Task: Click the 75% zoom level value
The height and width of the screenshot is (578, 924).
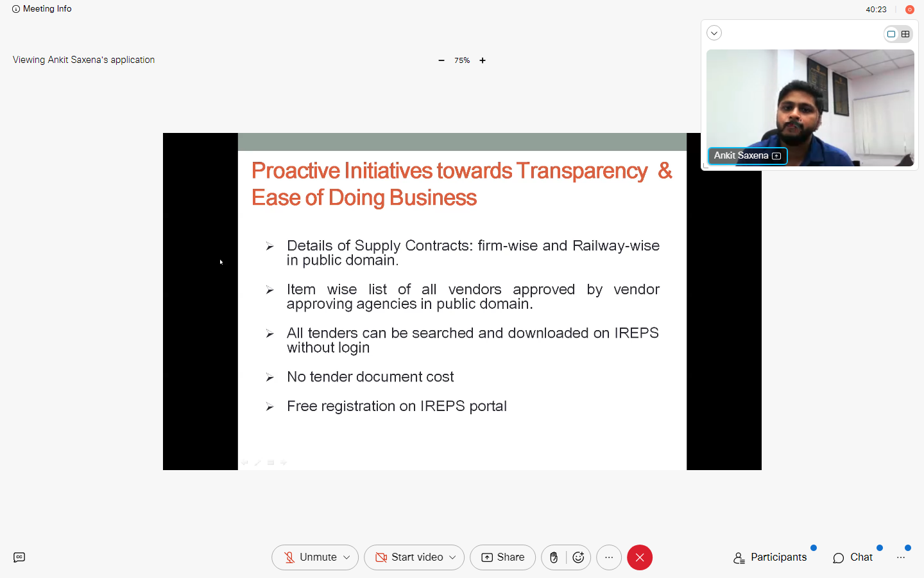Action: point(462,60)
